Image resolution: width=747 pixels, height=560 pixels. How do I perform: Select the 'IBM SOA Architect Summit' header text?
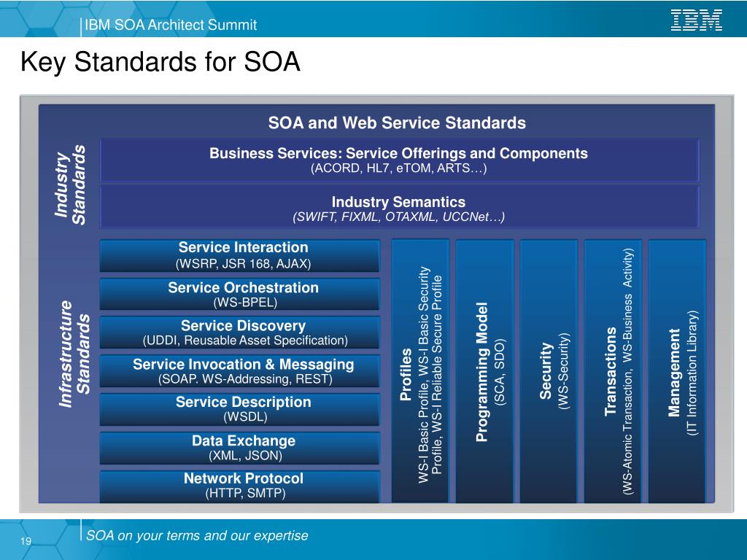point(171,25)
